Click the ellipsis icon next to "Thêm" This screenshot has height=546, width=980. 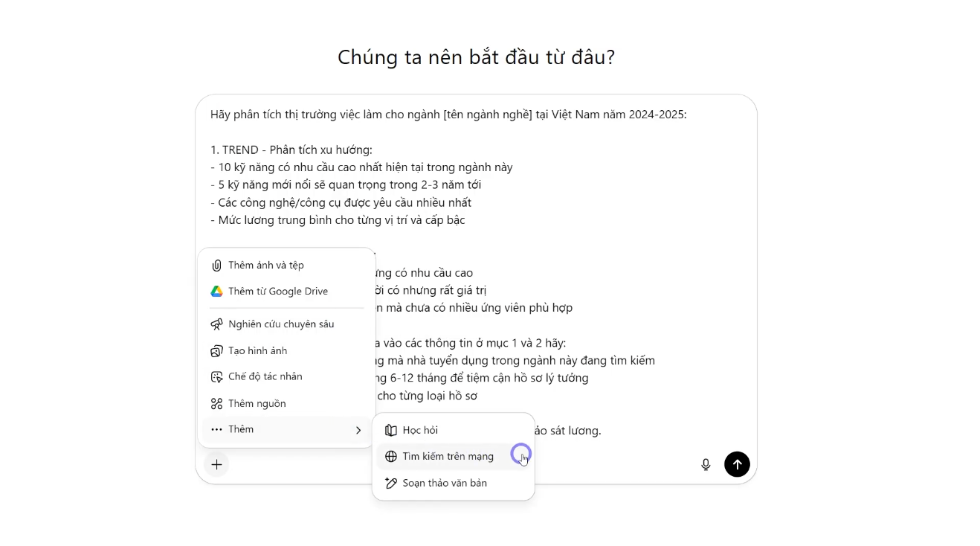(216, 429)
